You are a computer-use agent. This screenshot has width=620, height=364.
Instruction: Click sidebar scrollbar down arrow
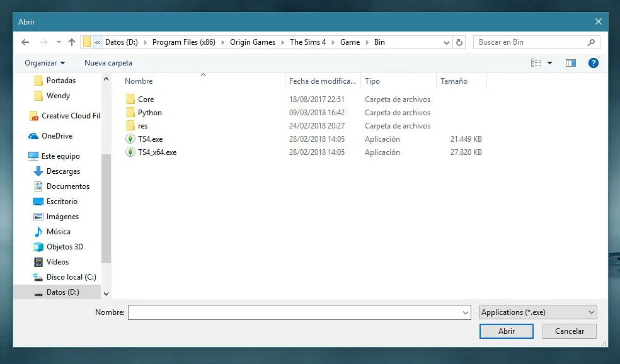106,293
